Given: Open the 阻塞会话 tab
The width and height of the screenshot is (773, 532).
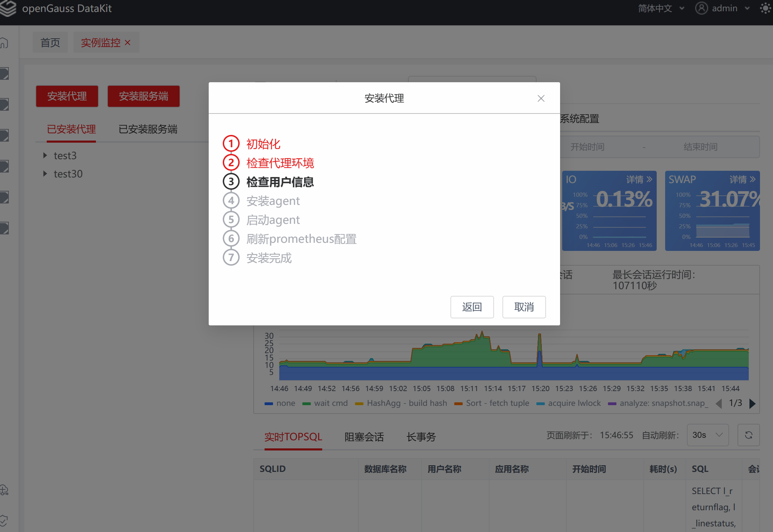Looking at the screenshot, I should pyautogui.click(x=364, y=436).
